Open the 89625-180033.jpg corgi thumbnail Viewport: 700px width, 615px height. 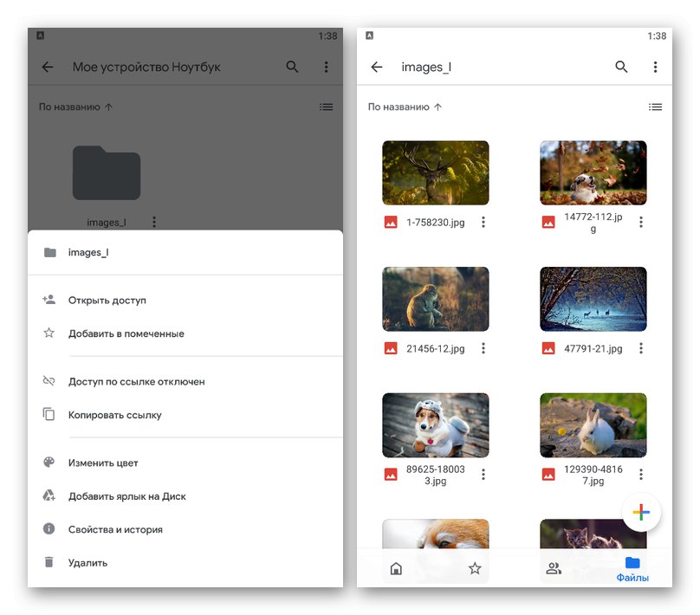tap(435, 425)
